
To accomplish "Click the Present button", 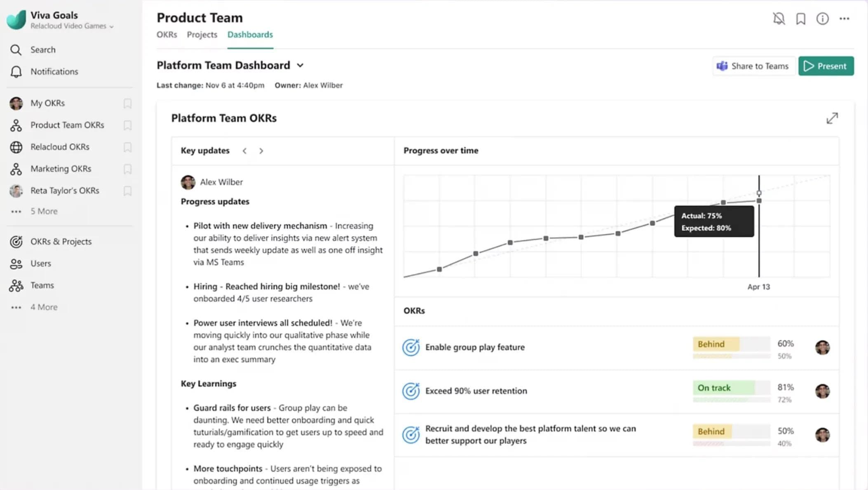I will (826, 66).
